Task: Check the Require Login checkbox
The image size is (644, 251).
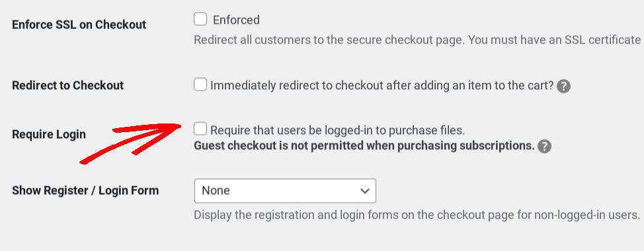Action: pos(200,129)
